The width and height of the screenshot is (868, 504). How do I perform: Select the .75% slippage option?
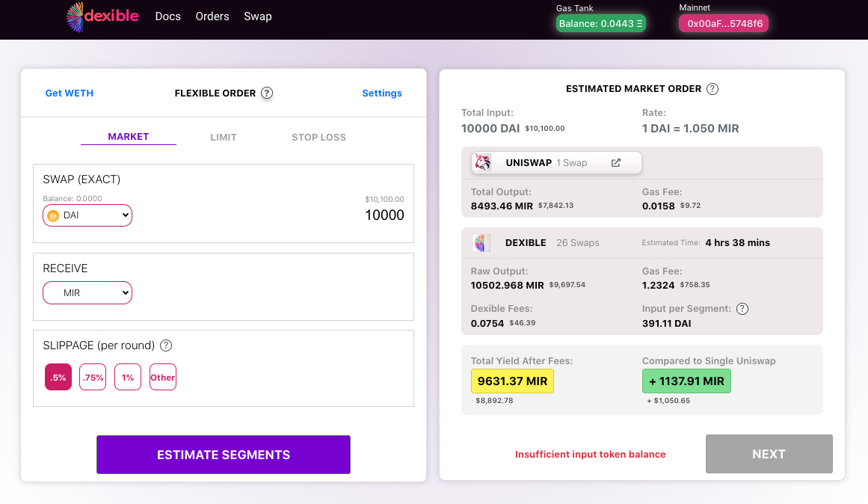[93, 377]
